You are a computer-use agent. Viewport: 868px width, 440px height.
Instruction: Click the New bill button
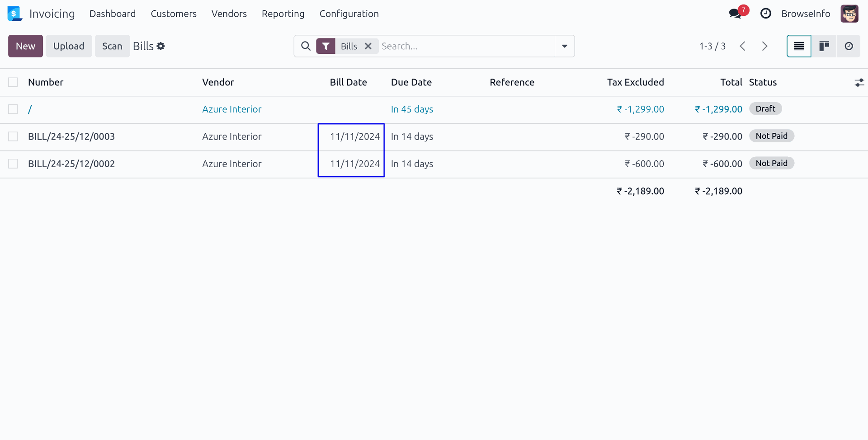[x=25, y=46]
